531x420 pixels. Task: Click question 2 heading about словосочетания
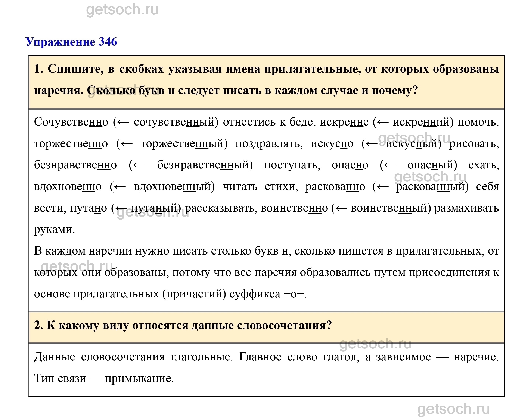coord(183,325)
